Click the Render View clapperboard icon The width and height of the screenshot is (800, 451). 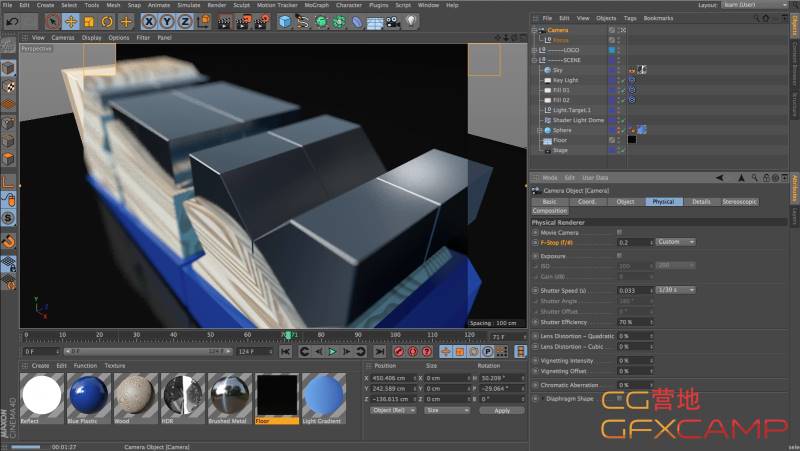point(224,21)
